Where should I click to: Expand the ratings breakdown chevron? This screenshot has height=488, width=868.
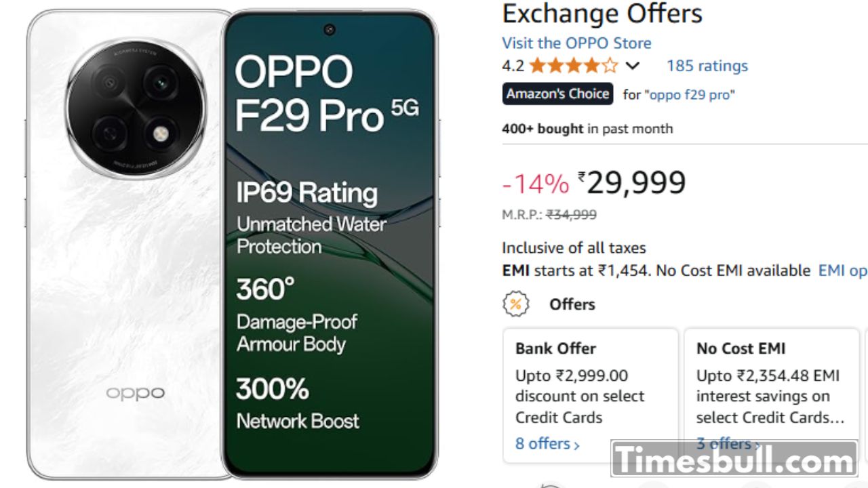(632, 66)
